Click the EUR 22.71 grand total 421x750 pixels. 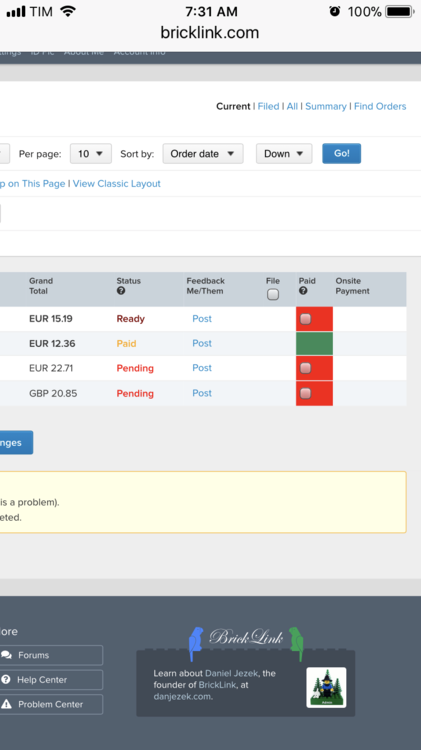pyautogui.click(x=51, y=368)
